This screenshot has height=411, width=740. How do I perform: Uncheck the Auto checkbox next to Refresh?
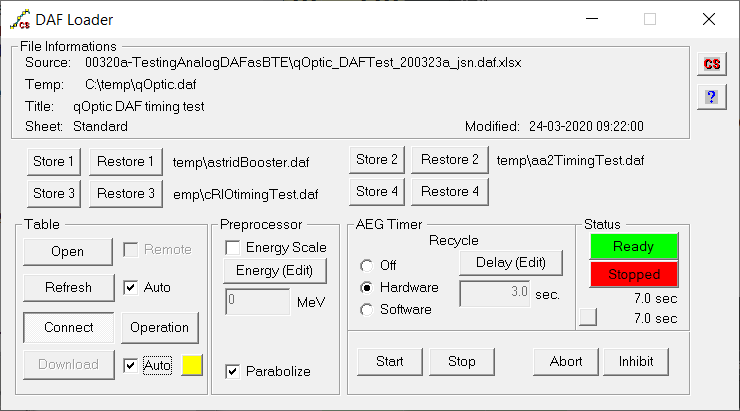click(x=130, y=287)
